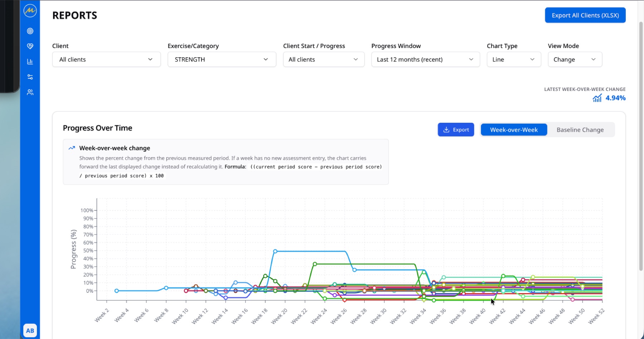Viewport: 644px width, 339px height.
Task: Click Export All Clients (XLSX) button
Action: 585,15
